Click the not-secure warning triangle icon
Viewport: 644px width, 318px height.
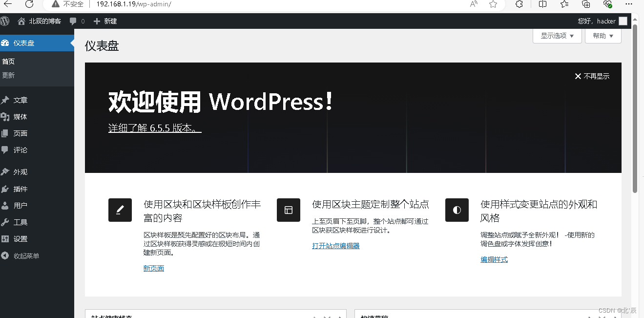56,4
